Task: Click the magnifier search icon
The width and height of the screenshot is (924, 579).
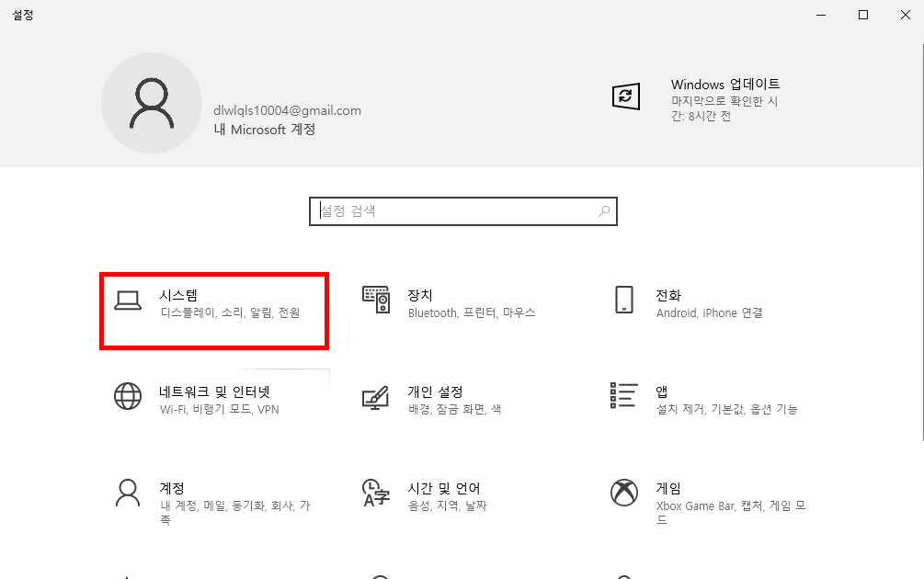Action: coord(604,210)
